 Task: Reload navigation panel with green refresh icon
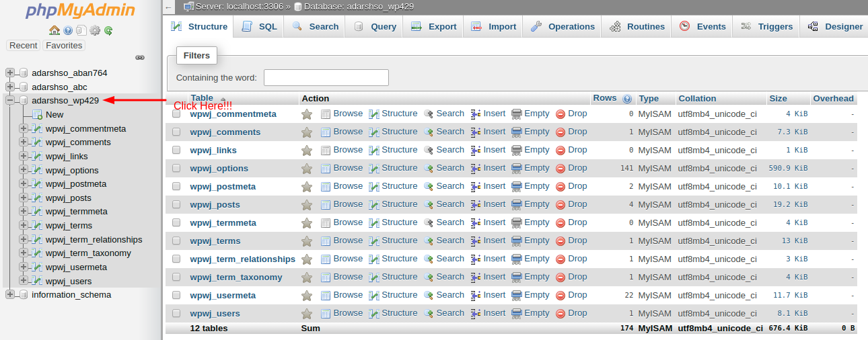point(108,30)
